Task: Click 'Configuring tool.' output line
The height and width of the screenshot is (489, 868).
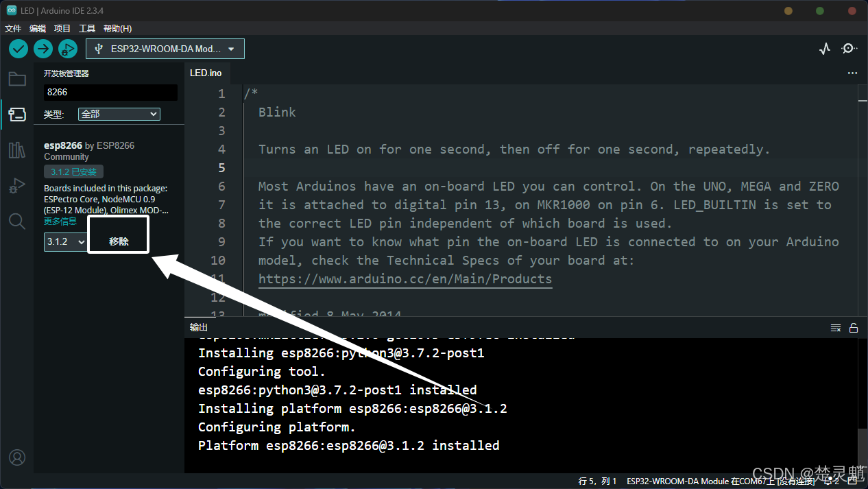Action: coord(262,372)
